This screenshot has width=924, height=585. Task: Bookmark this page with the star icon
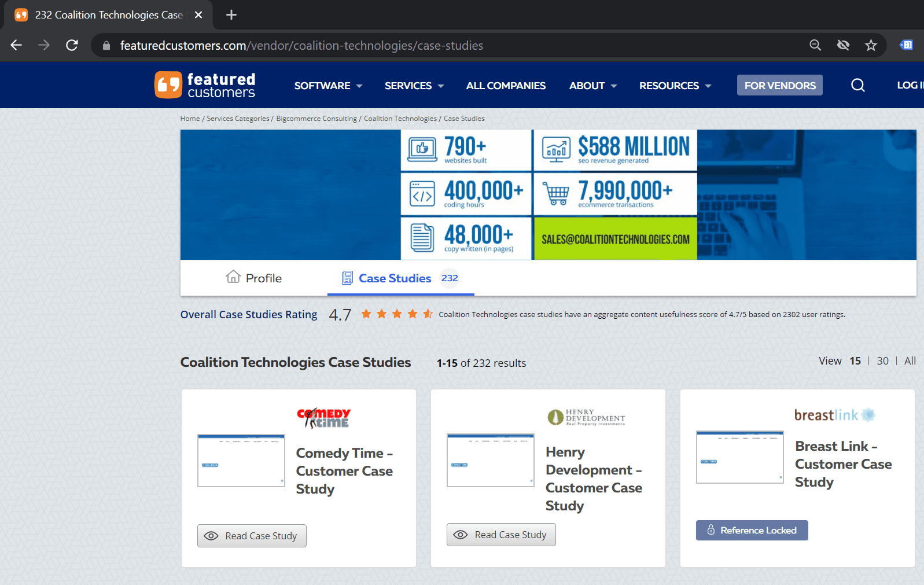pyautogui.click(x=871, y=45)
